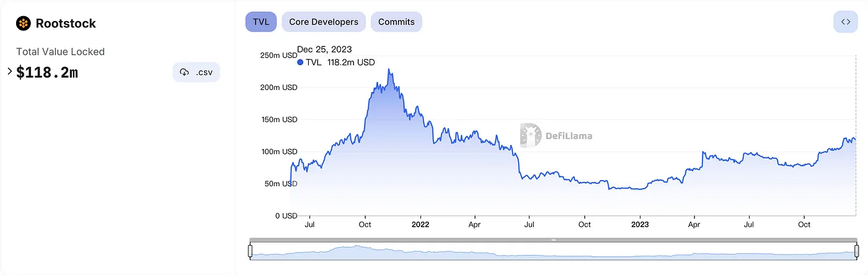Click the left handle of range slider
The width and height of the screenshot is (868, 275).
point(250,251)
